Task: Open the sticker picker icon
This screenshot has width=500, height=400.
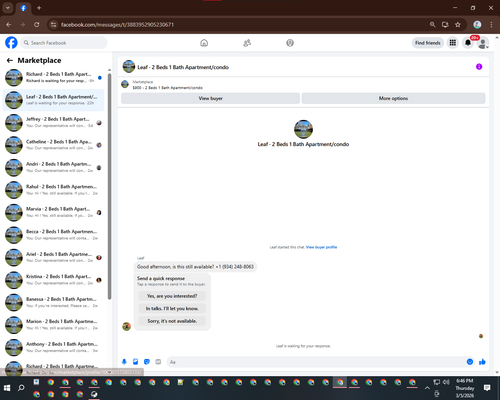Action: pyautogui.click(x=147, y=362)
